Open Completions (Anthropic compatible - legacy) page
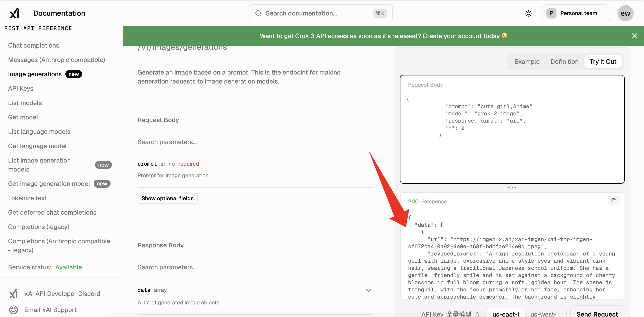The height and width of the screenshot is (317, 644). click(x=59, y=246)
